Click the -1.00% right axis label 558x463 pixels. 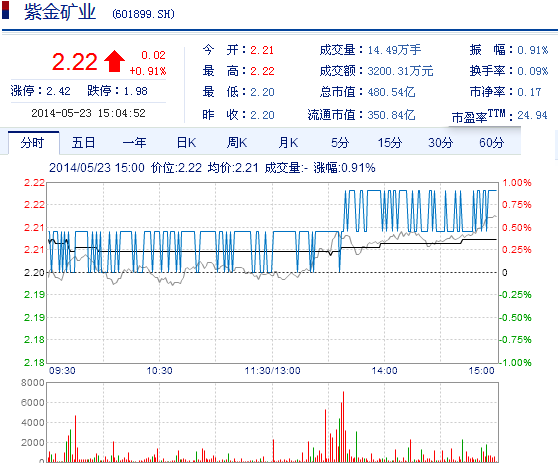click(x=515, y=363)
